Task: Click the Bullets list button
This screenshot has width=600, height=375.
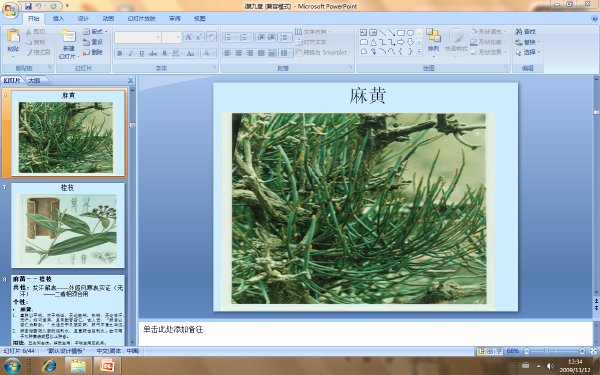Action: tap(229, 37)
